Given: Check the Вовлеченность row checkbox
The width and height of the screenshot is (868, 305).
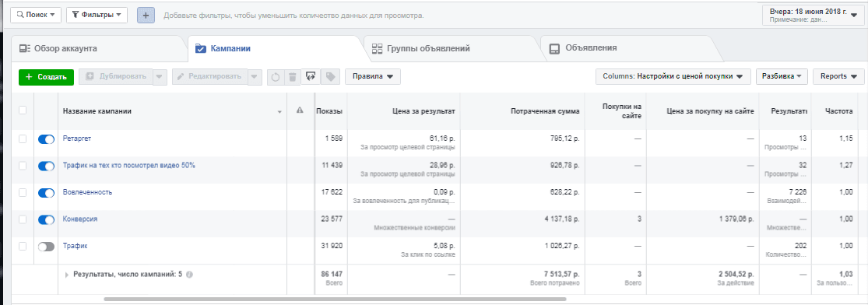Looking at the screenshot, I should click(x=23, y=192).
